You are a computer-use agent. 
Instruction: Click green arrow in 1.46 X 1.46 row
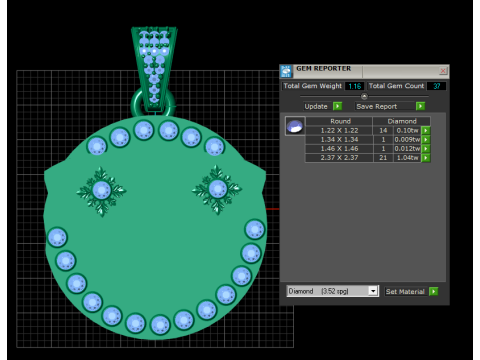point(426,148)
